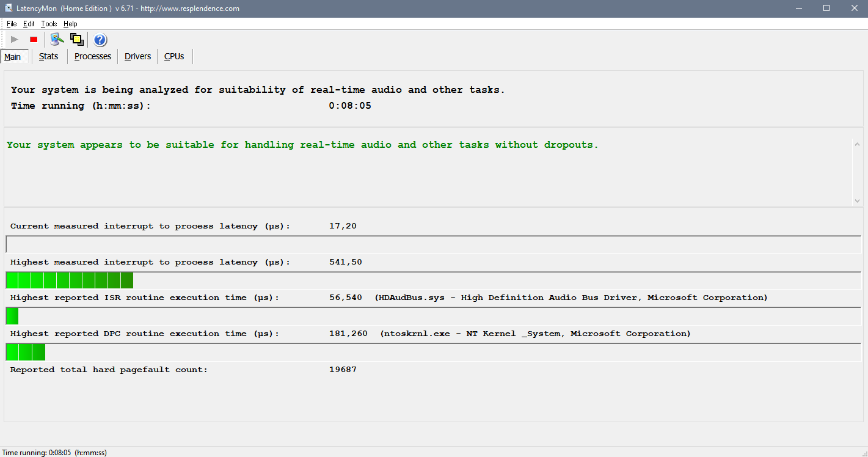The height and width of the screenshot is (457, 868).
Task: Stop monitoring with the red square icon
Action: click(x=34, y=40)
